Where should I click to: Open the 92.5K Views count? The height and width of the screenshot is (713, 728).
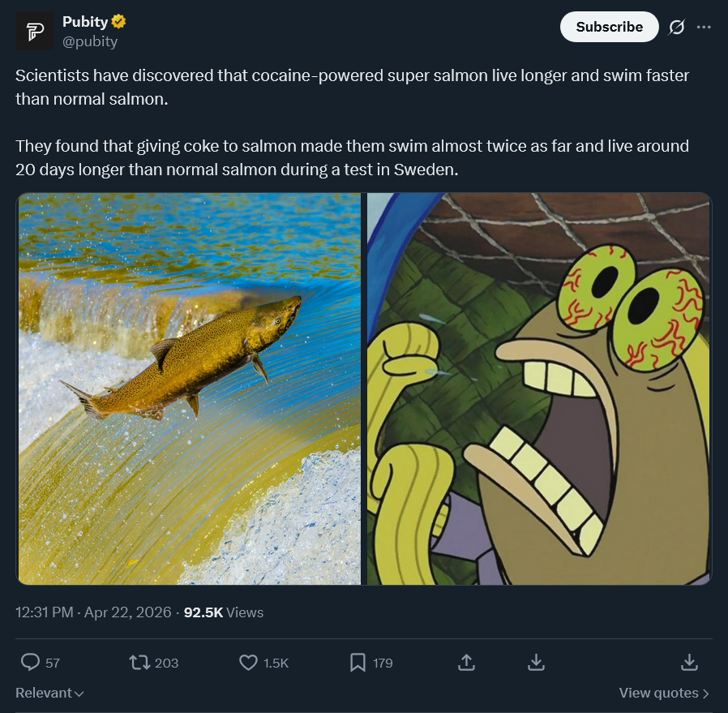click(224, 612)
